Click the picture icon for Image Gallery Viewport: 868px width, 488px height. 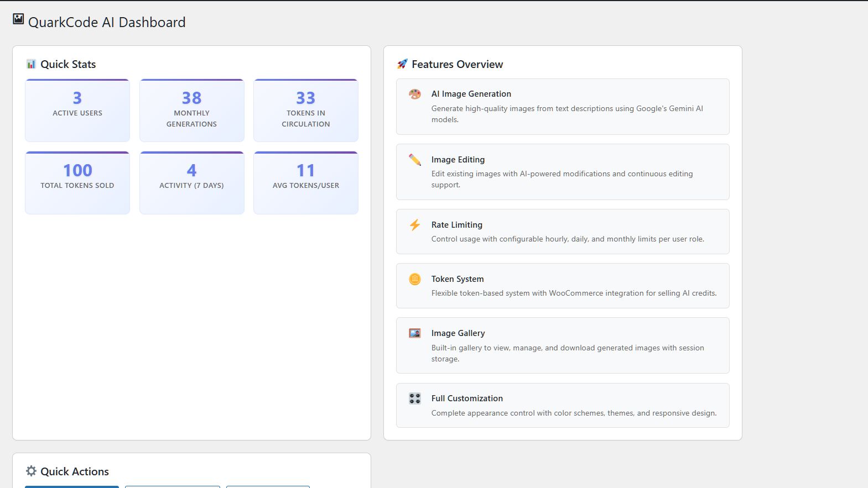click(415, 333)
